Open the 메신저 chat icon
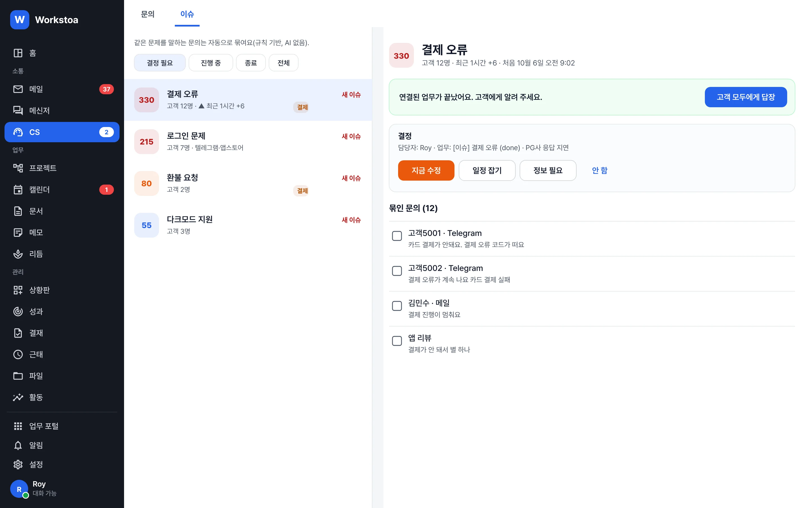This screenshot has height=508, width=812. click(x=18, y=110)
